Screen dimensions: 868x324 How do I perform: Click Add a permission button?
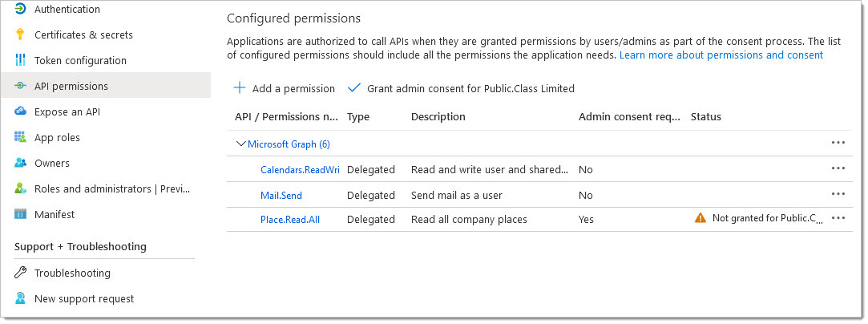point(285,88)
